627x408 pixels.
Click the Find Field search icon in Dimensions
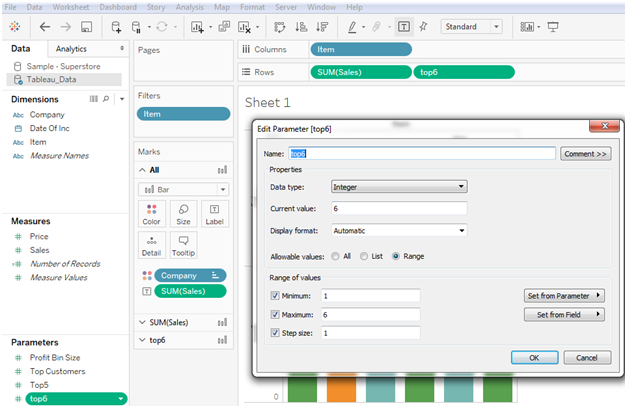click(x=106, y=99)
